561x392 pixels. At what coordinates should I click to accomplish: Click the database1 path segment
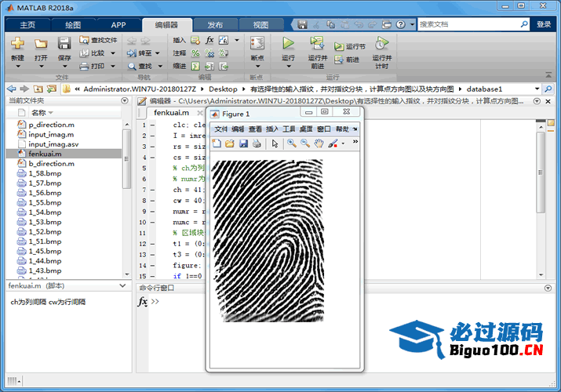point(484,89)
